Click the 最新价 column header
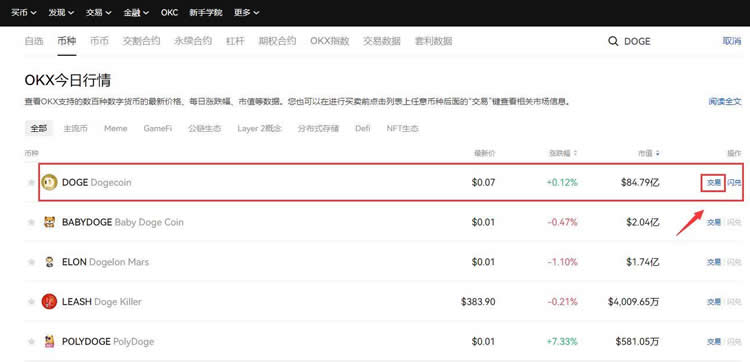Image resolution: width=750 pixels, height=362 pixels. 485,154
